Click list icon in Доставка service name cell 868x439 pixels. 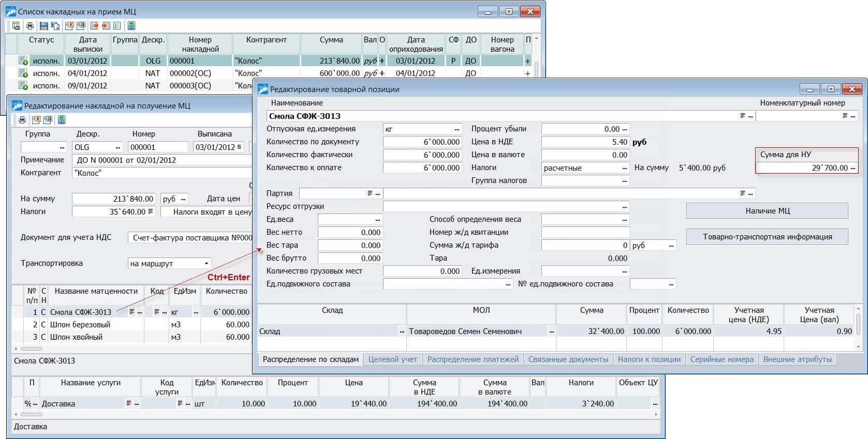tap(129, 404)
